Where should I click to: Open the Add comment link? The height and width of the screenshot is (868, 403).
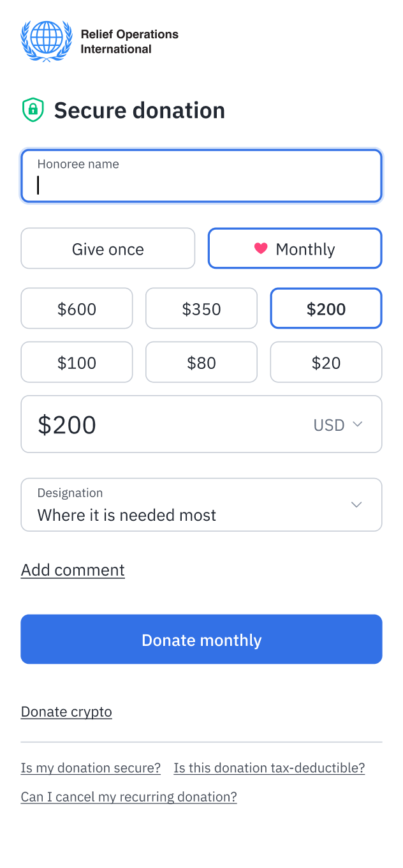tap(72, 570)
